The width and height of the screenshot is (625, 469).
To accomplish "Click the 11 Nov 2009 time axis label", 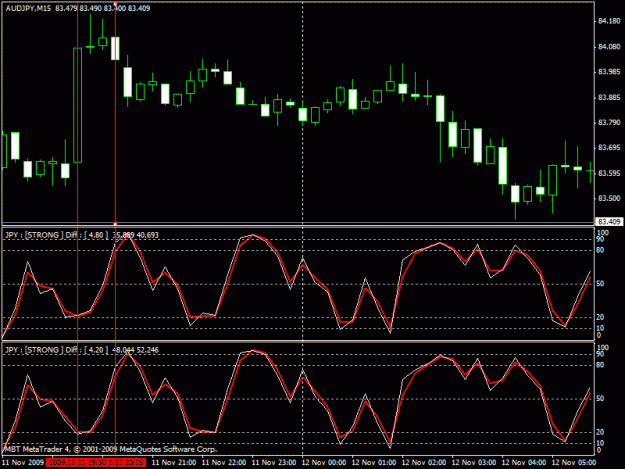I will coord(22,463).
